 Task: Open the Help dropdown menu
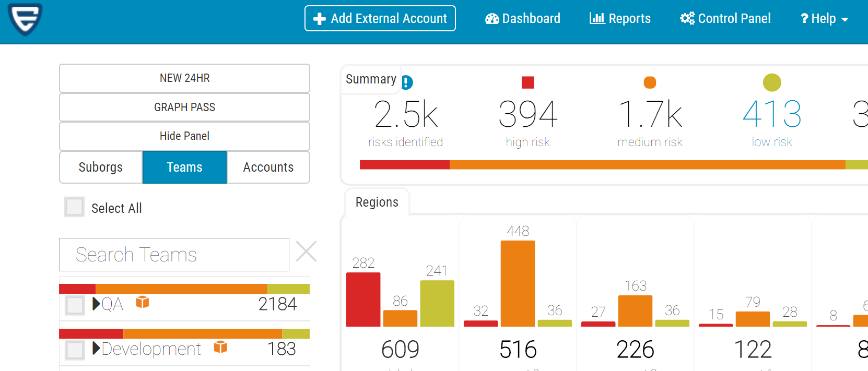[825, 19]
